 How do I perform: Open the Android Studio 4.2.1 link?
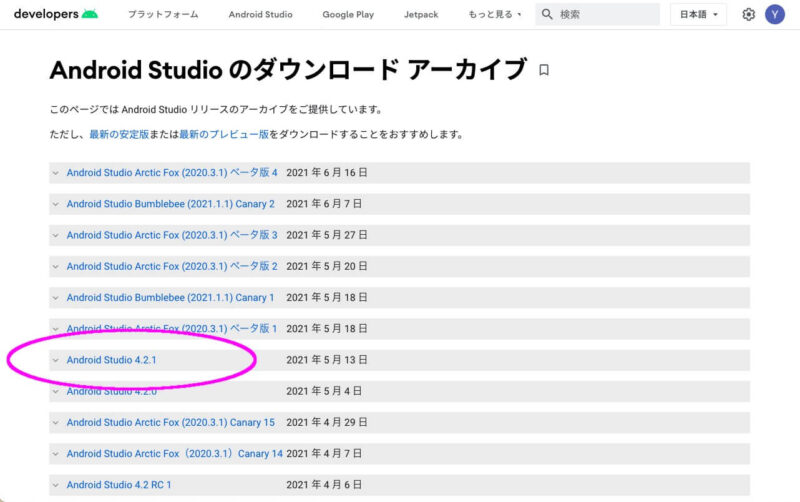tap(111, 360)
